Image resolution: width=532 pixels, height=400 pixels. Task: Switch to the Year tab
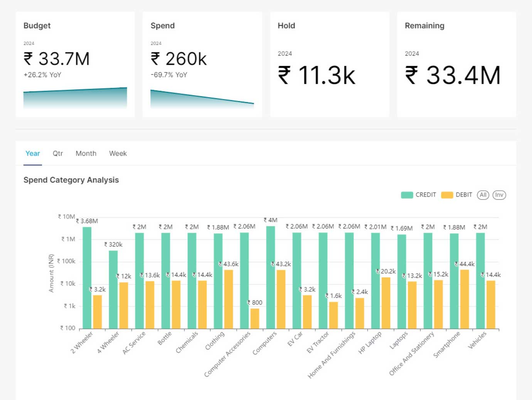point(32,153)
